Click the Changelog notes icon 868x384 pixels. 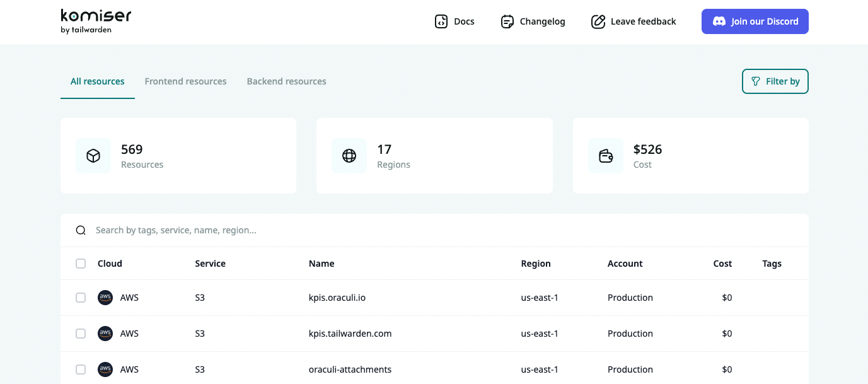[507, 21]
